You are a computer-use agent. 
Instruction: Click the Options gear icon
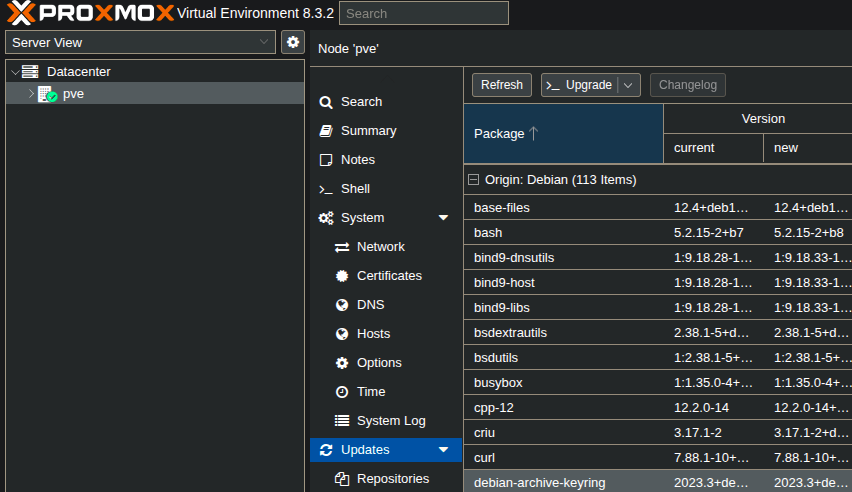tap(342, 363)
